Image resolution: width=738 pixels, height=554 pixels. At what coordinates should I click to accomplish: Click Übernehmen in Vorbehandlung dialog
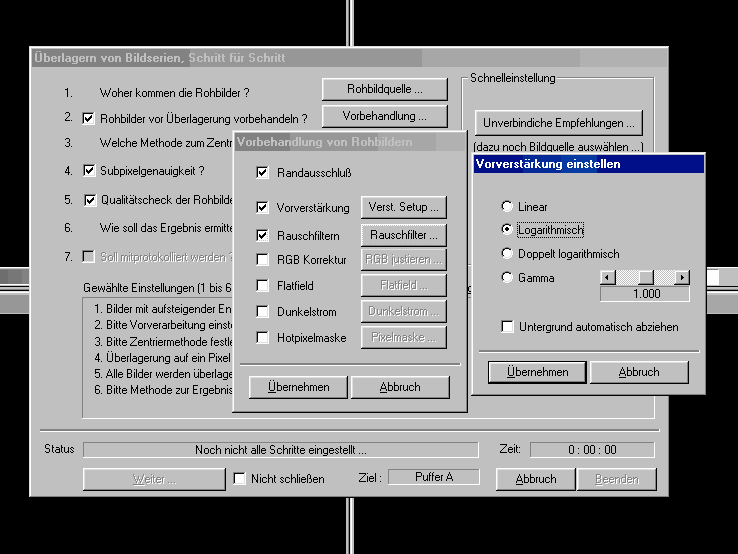pos(296,387)
